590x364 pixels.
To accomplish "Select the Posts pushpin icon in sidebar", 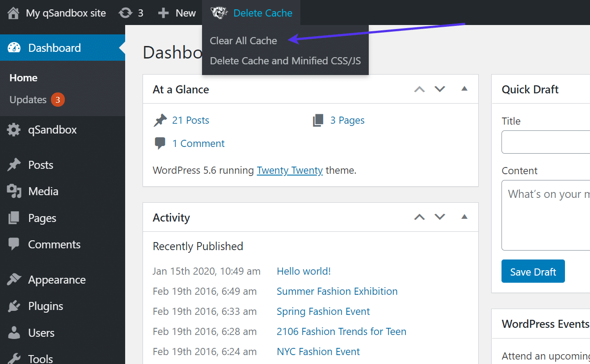I will pos(13,164).
